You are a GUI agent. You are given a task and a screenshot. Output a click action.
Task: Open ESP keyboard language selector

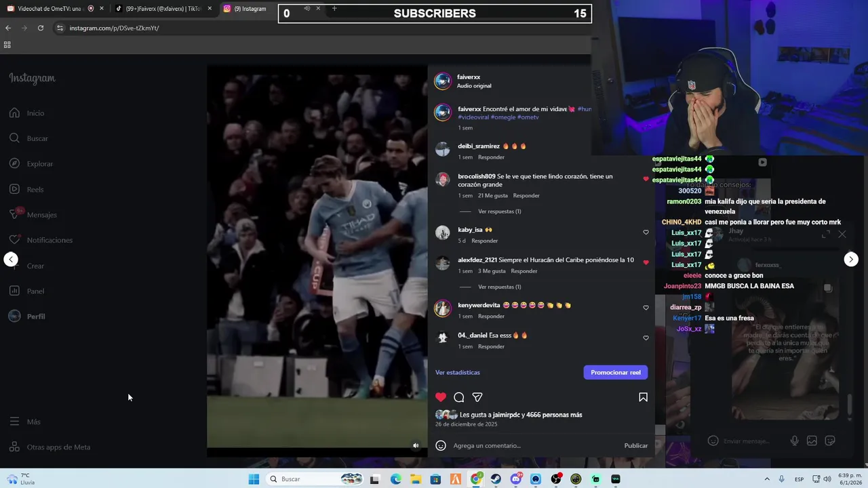coord(800,479)
